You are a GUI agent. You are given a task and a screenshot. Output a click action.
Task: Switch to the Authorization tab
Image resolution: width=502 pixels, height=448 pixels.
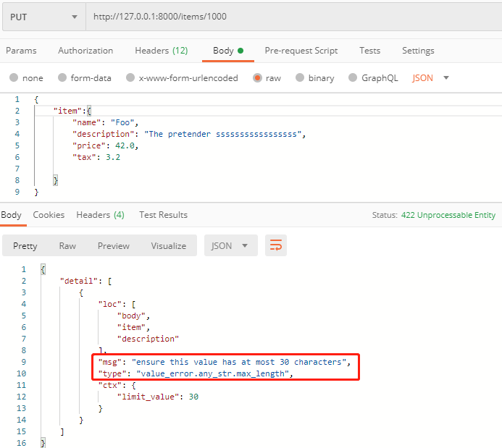[x=85, y=51]
